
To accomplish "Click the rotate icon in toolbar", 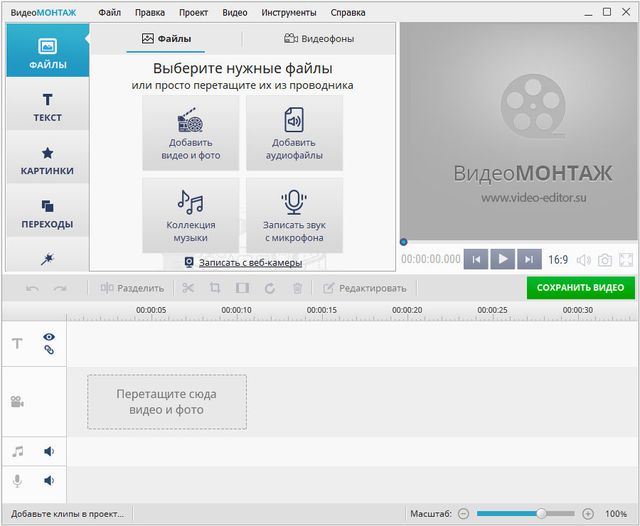I will pos(269,288).
